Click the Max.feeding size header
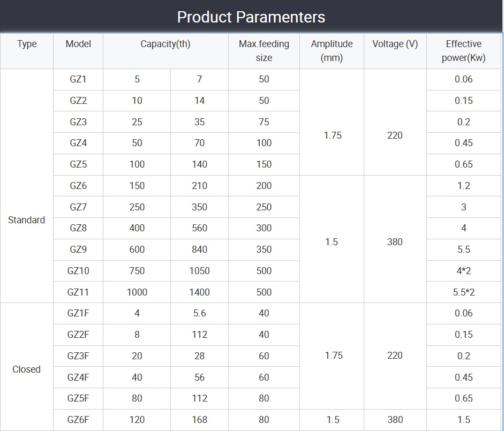 pyautogui.click(x=264, y=51)
